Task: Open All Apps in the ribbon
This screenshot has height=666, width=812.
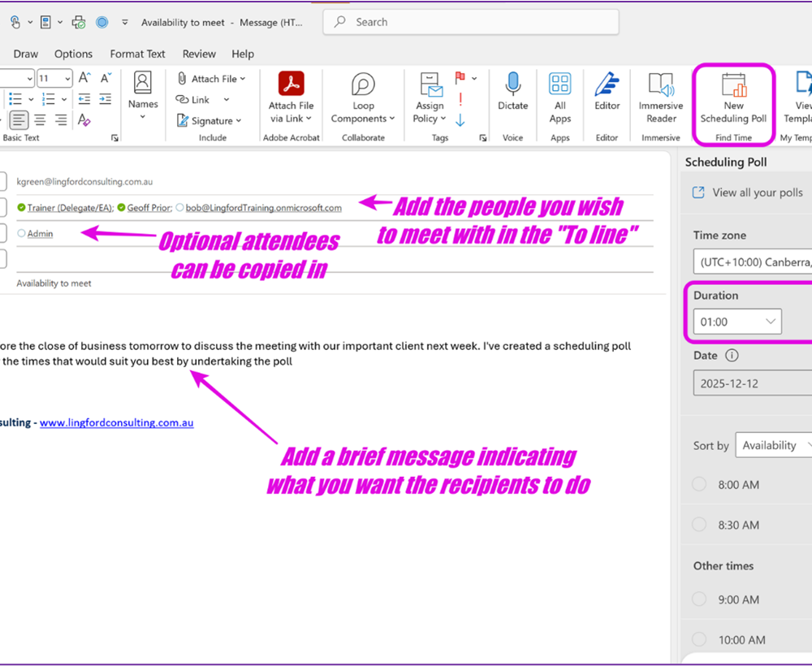Action: click(x=559, y=84)
